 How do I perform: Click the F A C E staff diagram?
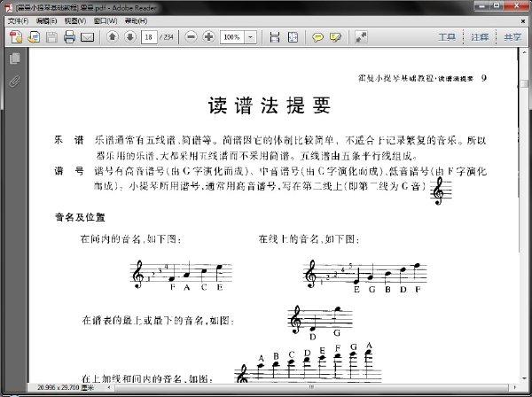click(x=181, y=276)
